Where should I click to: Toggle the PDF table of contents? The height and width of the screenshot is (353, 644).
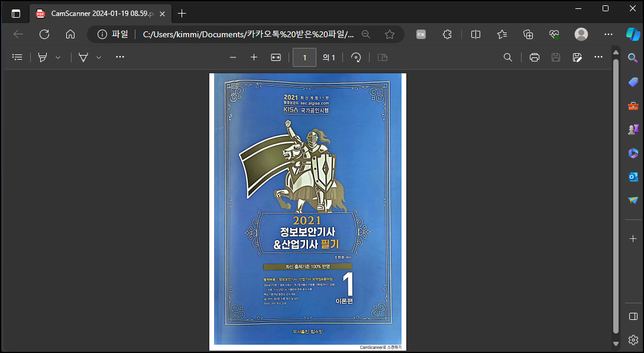tap(17, 57)
